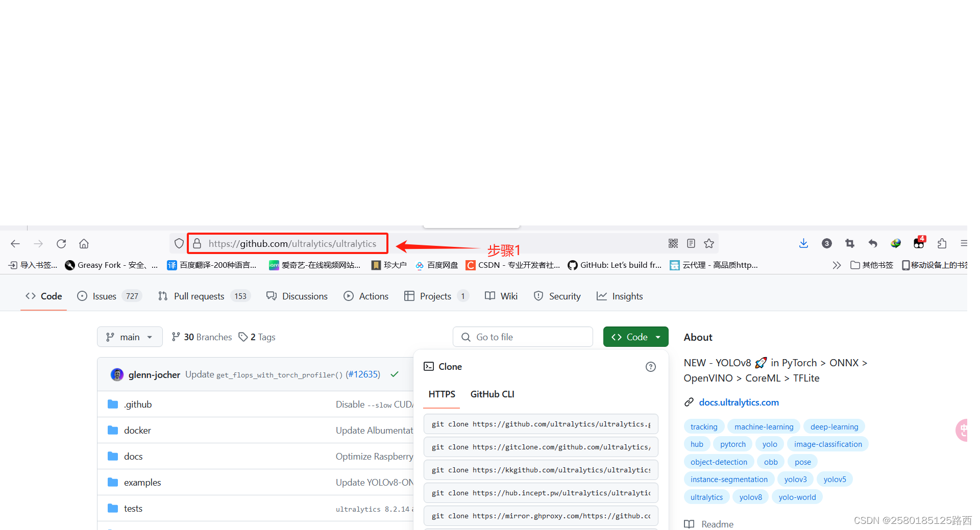Click the machine-learning topic tag
980x530 pixels.
click(764, 427)
